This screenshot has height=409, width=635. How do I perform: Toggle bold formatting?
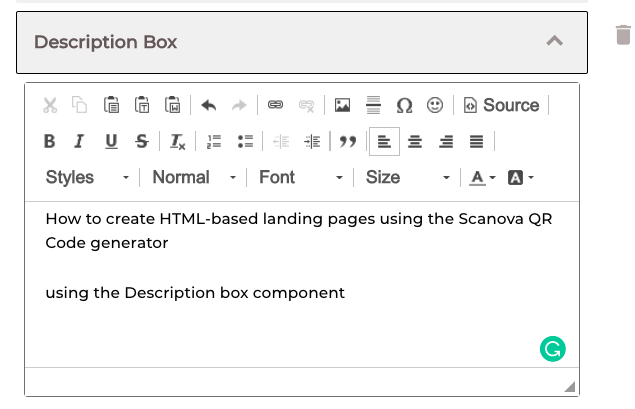pyautogui.click(x=49, y=141)
